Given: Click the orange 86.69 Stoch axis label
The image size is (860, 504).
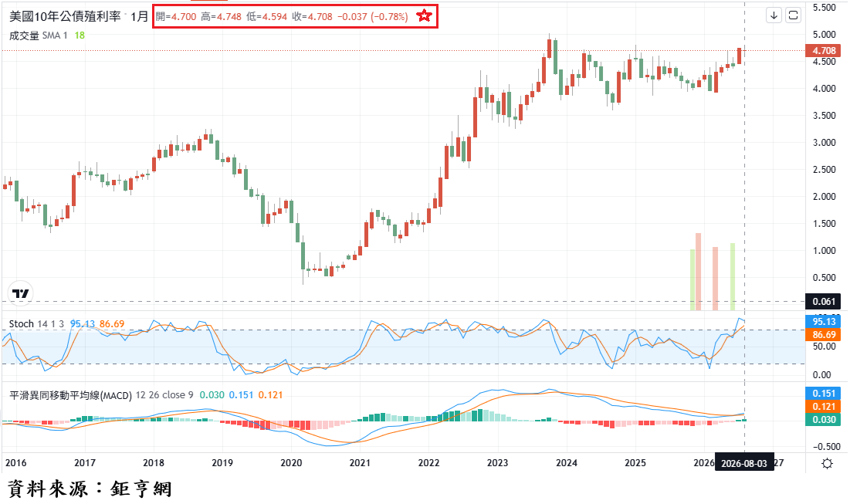Looking at the screenshot, I should tap(823, 334).
